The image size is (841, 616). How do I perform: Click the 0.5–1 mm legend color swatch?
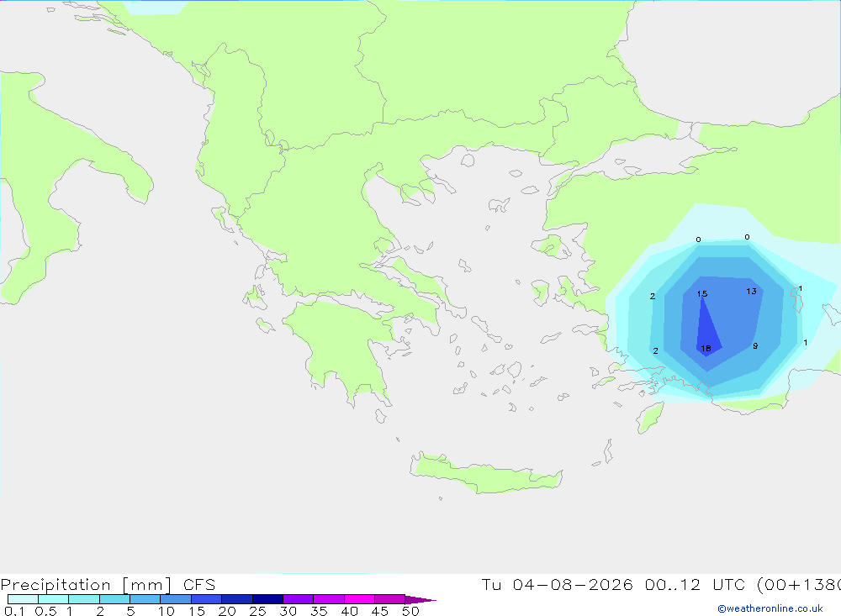click(x=53, y=599)
